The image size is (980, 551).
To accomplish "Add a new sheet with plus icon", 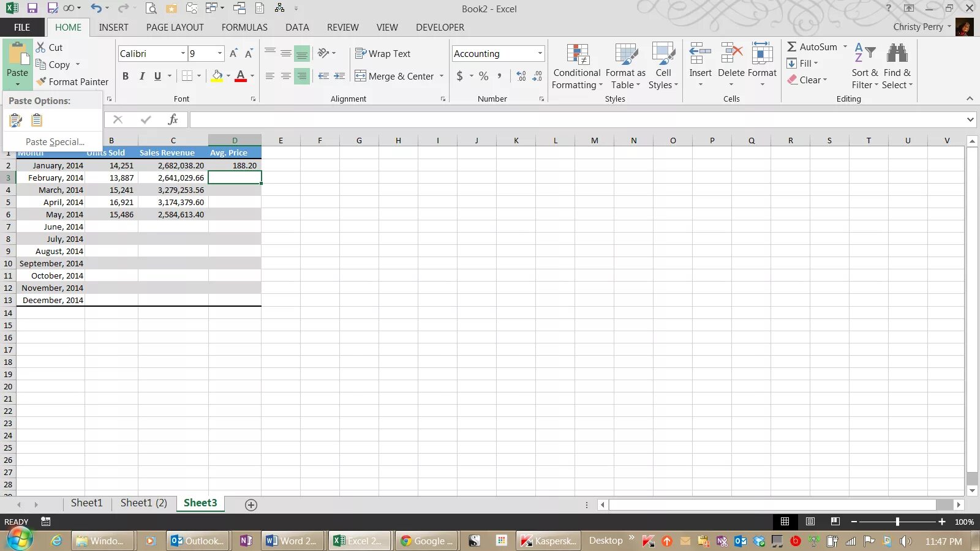I will click(x=251, y=504).
